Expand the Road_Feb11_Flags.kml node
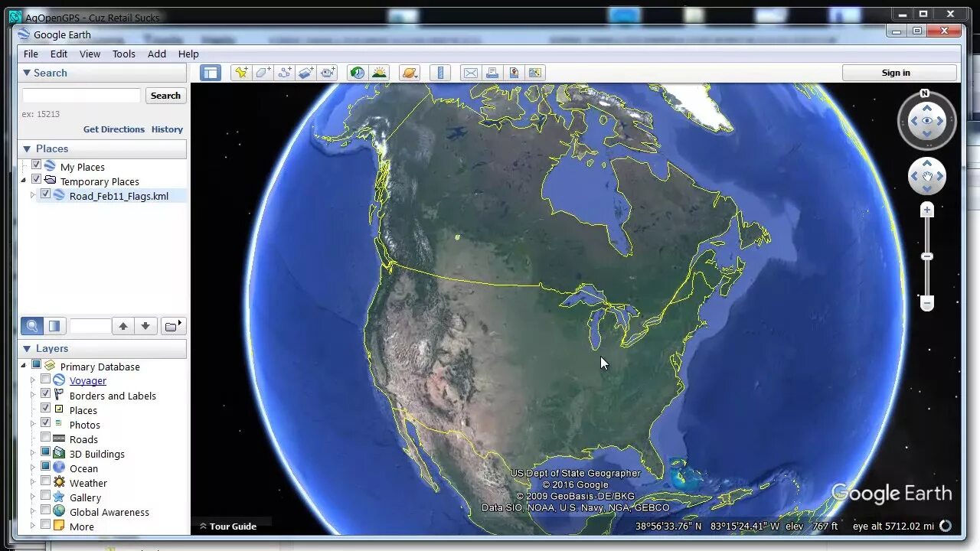This screenshot has width=980, height=551. [x=33, y=195]
